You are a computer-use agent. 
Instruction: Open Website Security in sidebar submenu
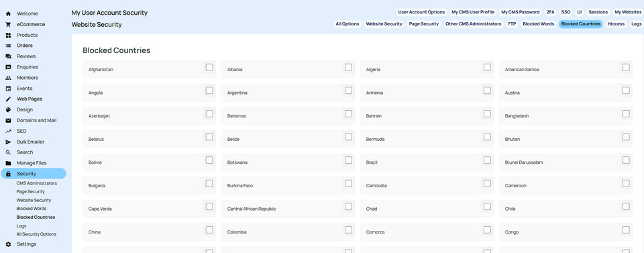pos(34,201)
